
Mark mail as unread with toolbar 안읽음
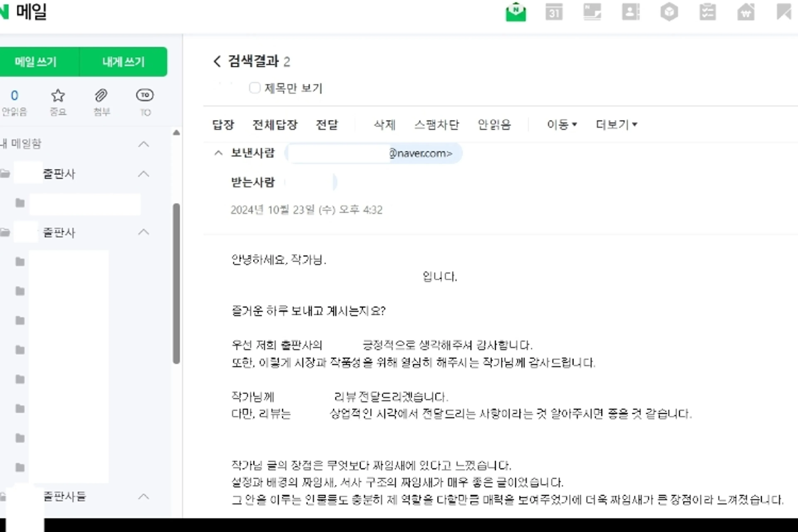point(494,124)
